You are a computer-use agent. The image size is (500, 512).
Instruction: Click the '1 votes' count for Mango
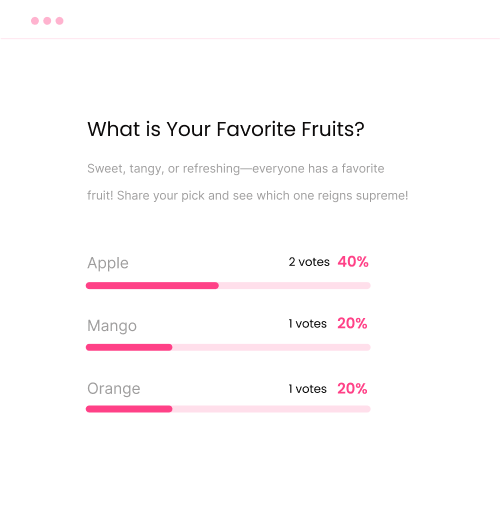point(308,324)
